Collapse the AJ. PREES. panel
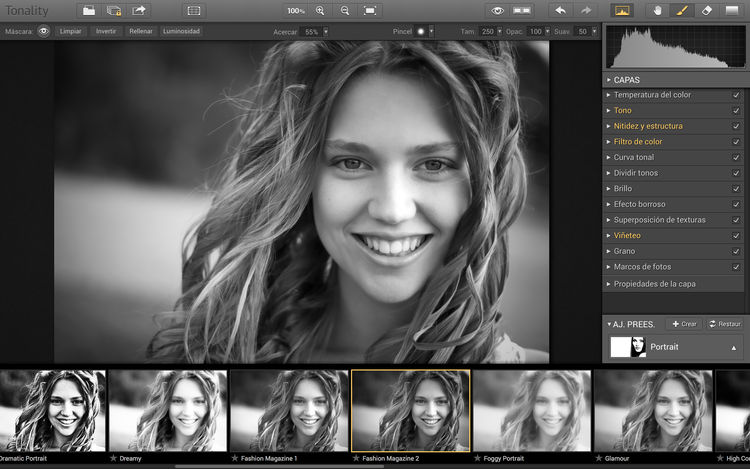This screenshot has height=469, width=750. pos(609,324)
